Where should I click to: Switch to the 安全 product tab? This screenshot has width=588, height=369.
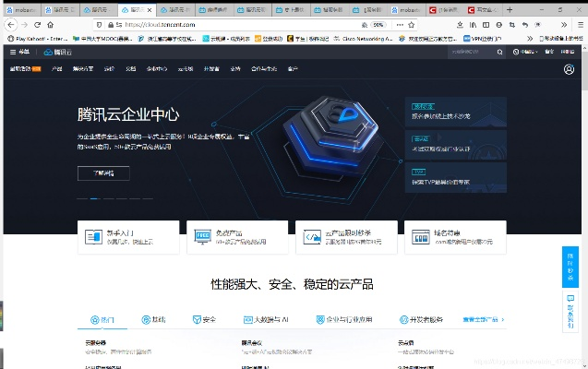tap(204, 319)
